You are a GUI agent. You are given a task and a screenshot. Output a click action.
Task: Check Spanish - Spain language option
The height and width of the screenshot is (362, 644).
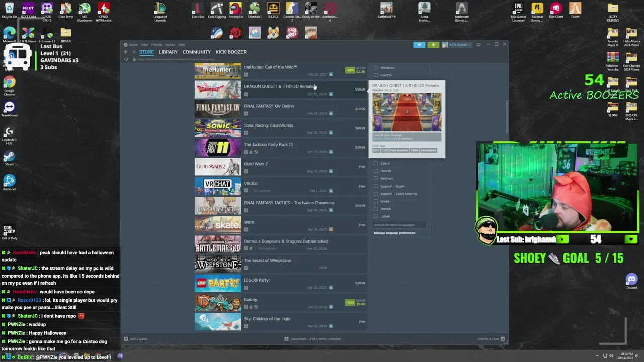tap(376, 186)
